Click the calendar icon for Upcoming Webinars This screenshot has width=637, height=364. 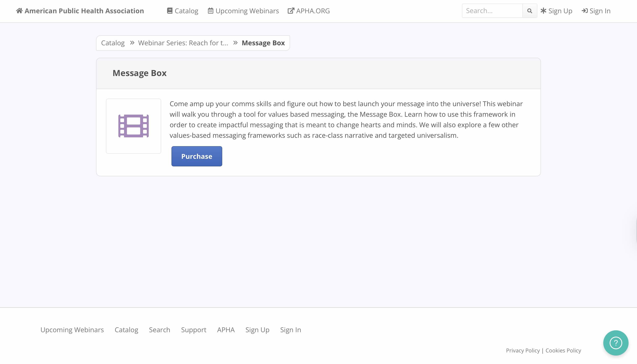tap(210, 11)
